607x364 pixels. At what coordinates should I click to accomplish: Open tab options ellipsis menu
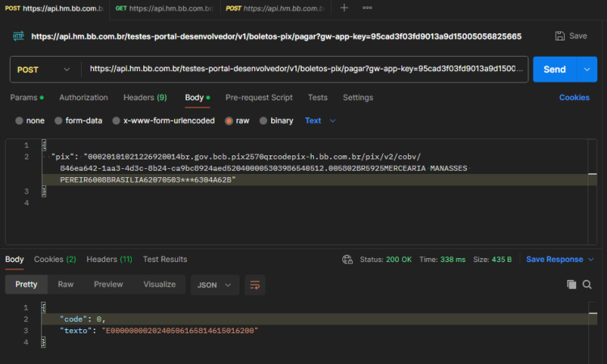tap(367, 8)
